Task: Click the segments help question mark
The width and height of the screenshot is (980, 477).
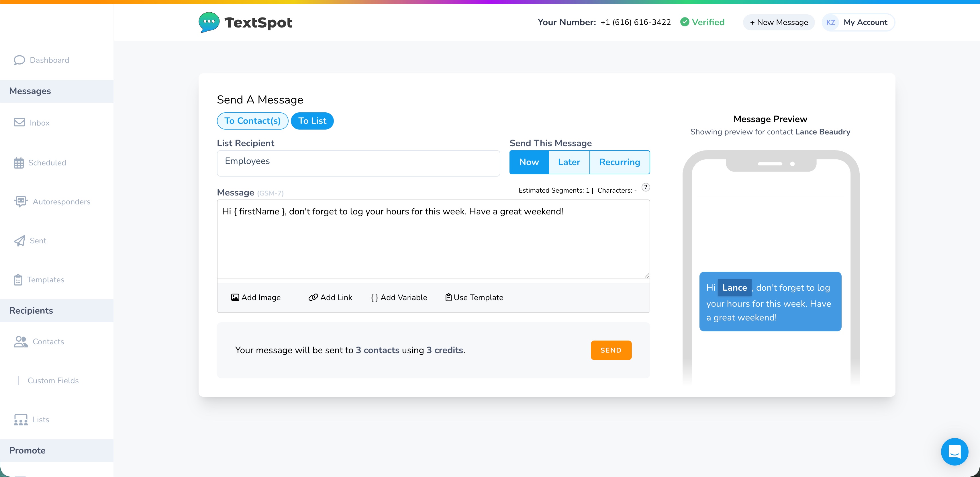Action: pyautogui.click(x=646, y=187)
